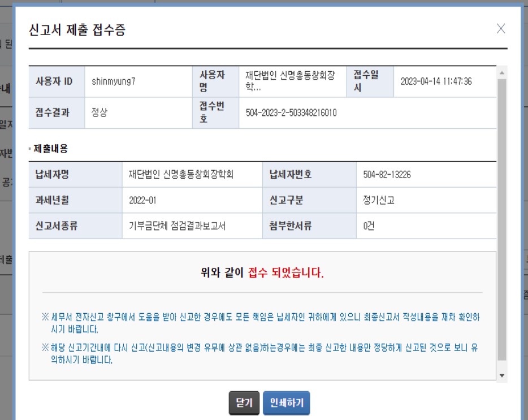
Task: Click the 접수결과 value 정상
Action: click(99, 112)
